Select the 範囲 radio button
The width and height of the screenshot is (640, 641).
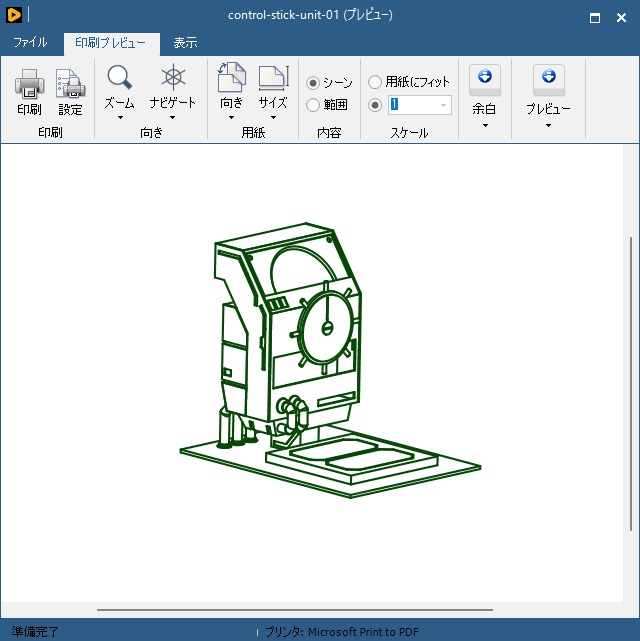313,105
